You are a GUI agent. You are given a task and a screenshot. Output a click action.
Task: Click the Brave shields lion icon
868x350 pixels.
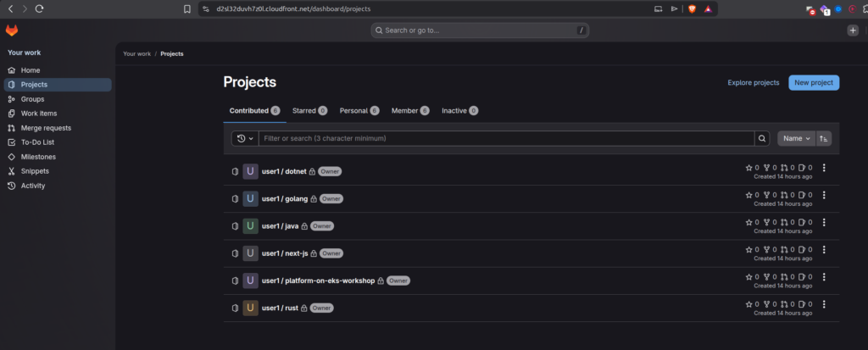tap(693, 8)
